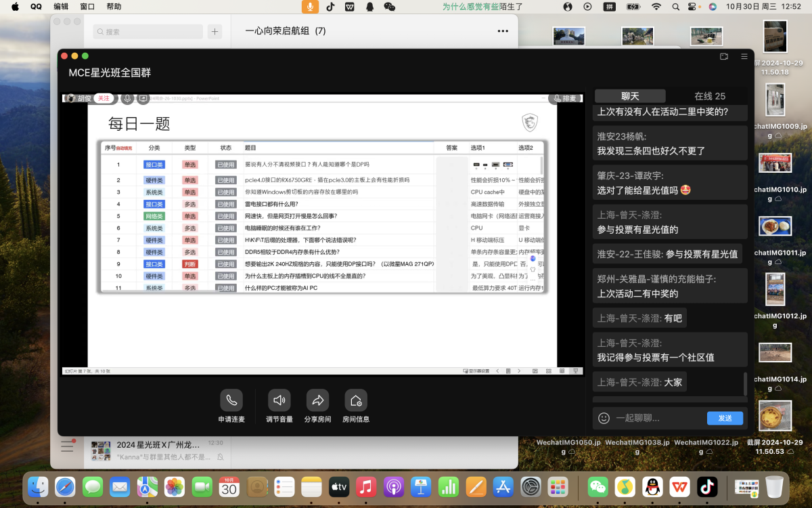This screenshot has height=508, width=812.
Task: Click the marquee text 为什么感觉有些陌生了
Action: pyautogui.click(x=482, y=6)
